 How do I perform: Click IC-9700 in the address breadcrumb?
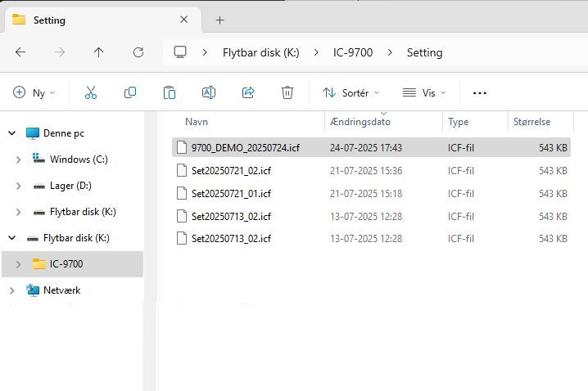(353, 52)
